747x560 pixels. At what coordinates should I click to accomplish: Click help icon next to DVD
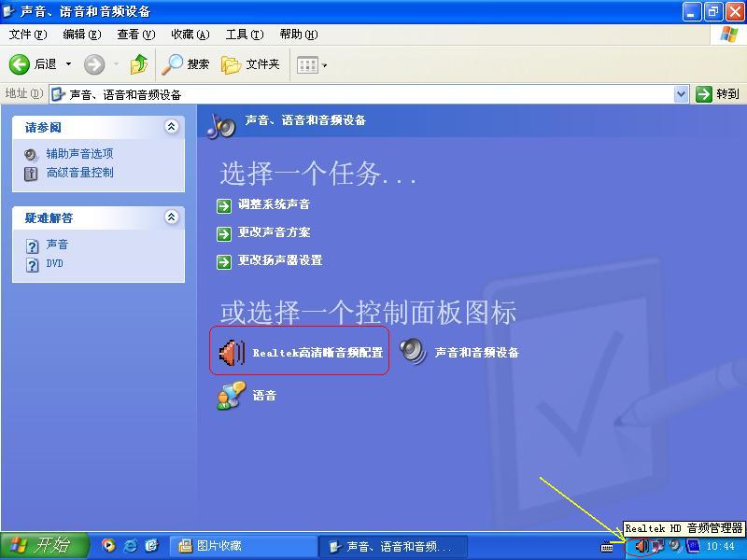(32, 265)
